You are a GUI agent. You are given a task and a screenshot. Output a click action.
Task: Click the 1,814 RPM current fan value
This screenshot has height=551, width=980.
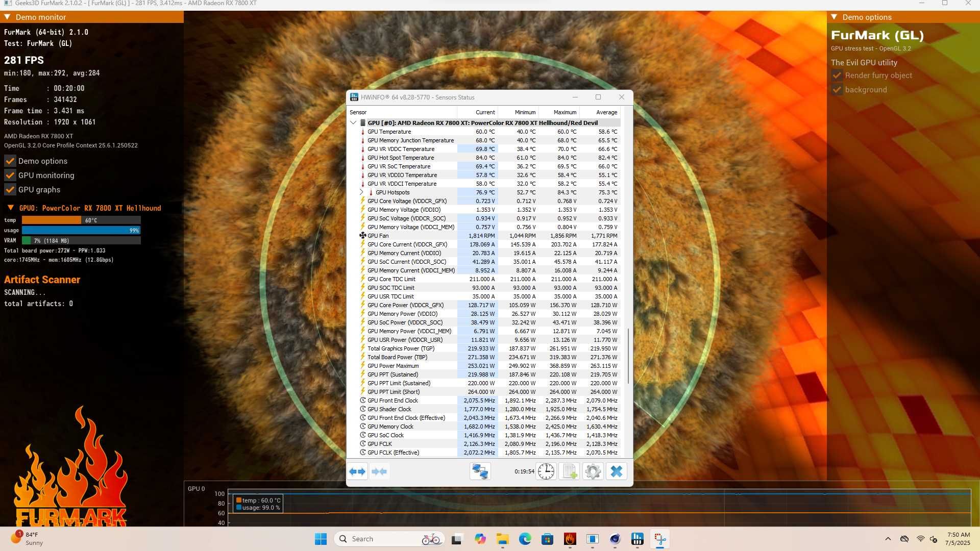coord(482,236)
